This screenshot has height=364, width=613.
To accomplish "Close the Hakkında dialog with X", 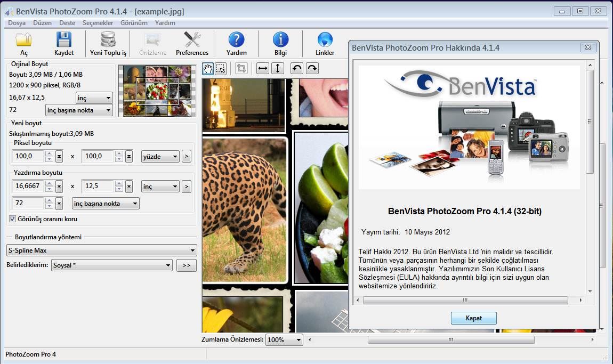I will 588,47.
